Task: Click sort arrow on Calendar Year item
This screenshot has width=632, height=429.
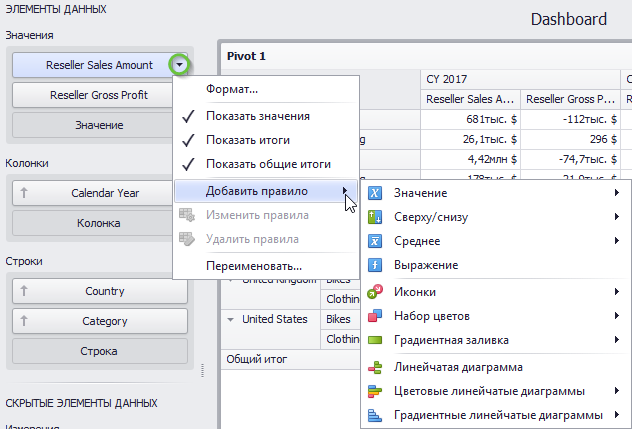Action: point(24,193)
